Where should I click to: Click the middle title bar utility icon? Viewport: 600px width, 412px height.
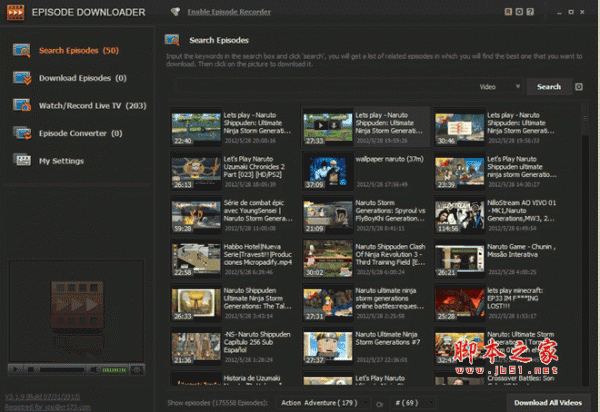tap(519, 12)
